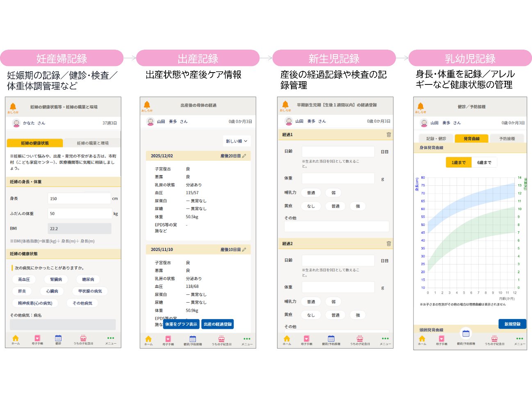The width and height of the screenshot is (532, 399).
Task: Click the 身長 input field showing 150
Action: point(79,198)
